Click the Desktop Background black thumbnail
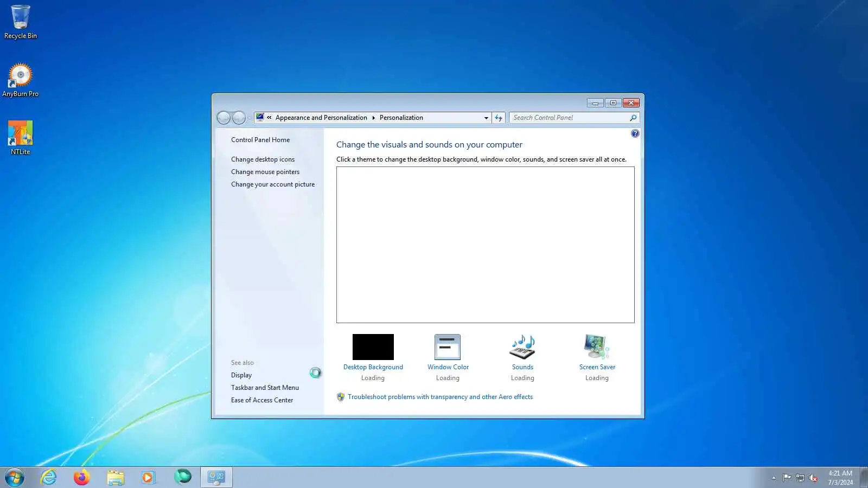The image size is (868, 488). (373, 347)
